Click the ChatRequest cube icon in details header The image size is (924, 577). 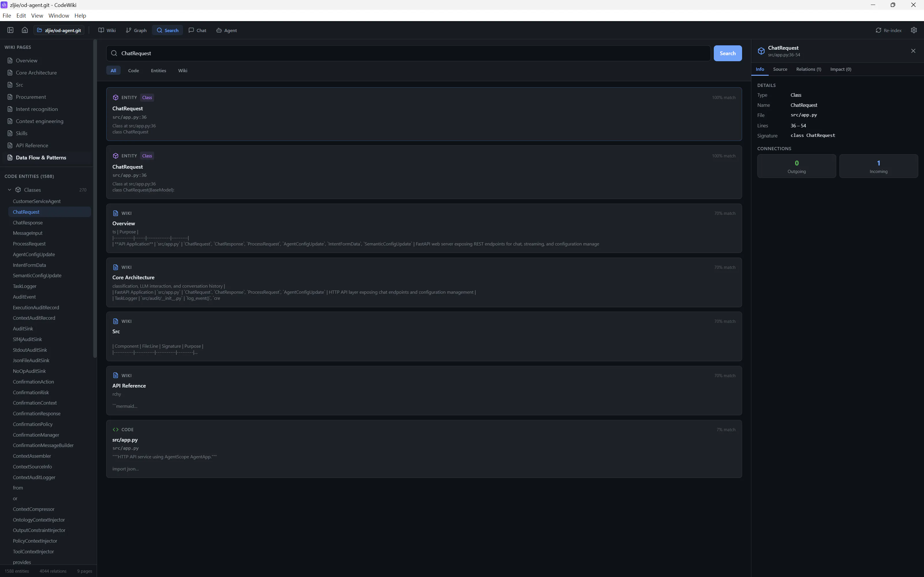click(x=761, y=51)
